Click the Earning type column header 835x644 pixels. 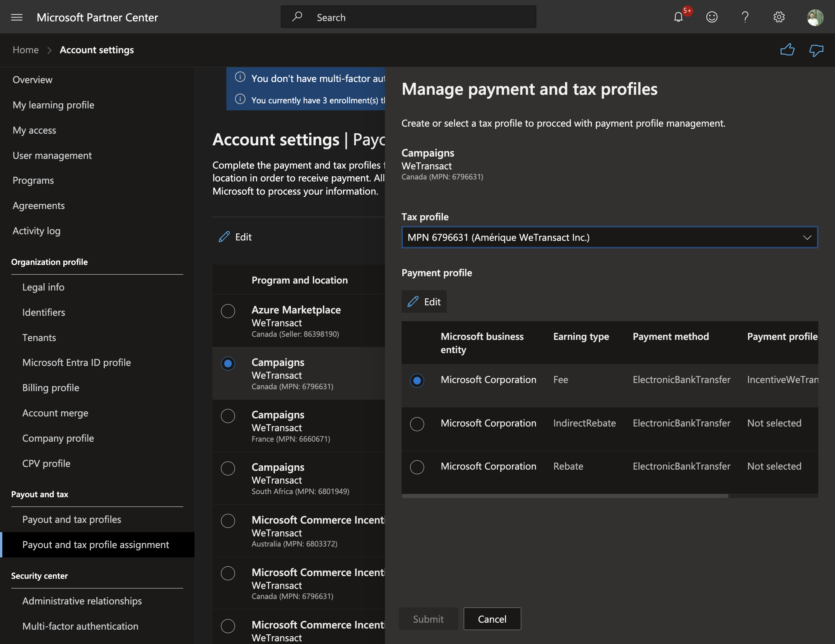(581, 336)
